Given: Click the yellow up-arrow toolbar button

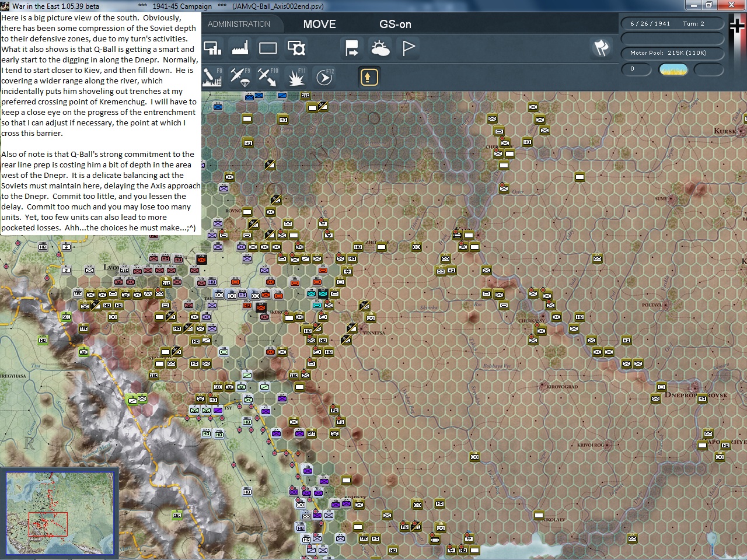Looking at the screenshot, I should point(369,77).
